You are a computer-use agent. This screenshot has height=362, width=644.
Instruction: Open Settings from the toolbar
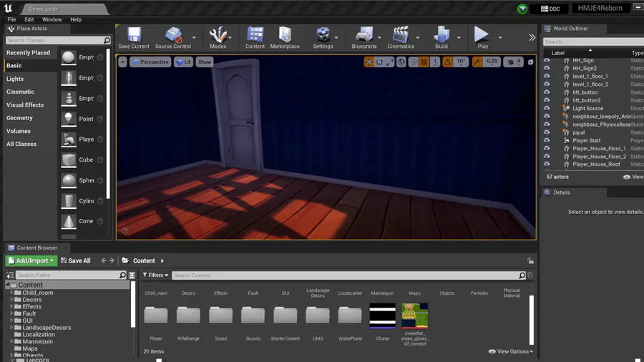(x=323, y=38)
